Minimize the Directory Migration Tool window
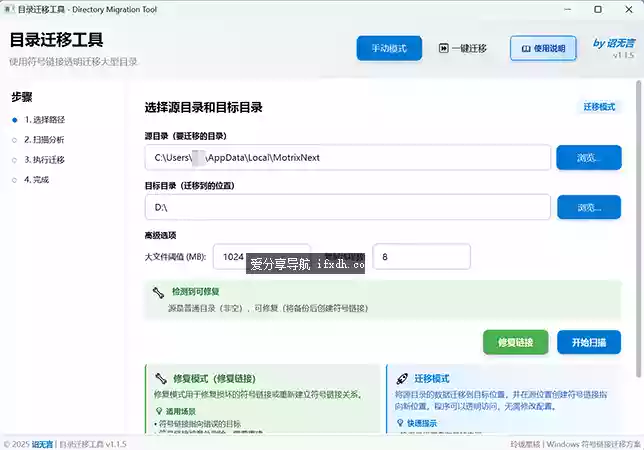Screen dimensions: 644x450 [x=568, y=9]
